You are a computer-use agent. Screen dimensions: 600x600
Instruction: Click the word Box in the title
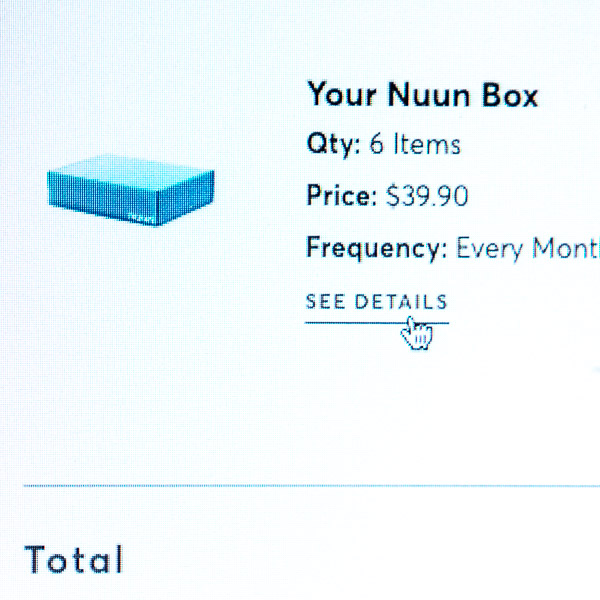click(x=512, y=95)
